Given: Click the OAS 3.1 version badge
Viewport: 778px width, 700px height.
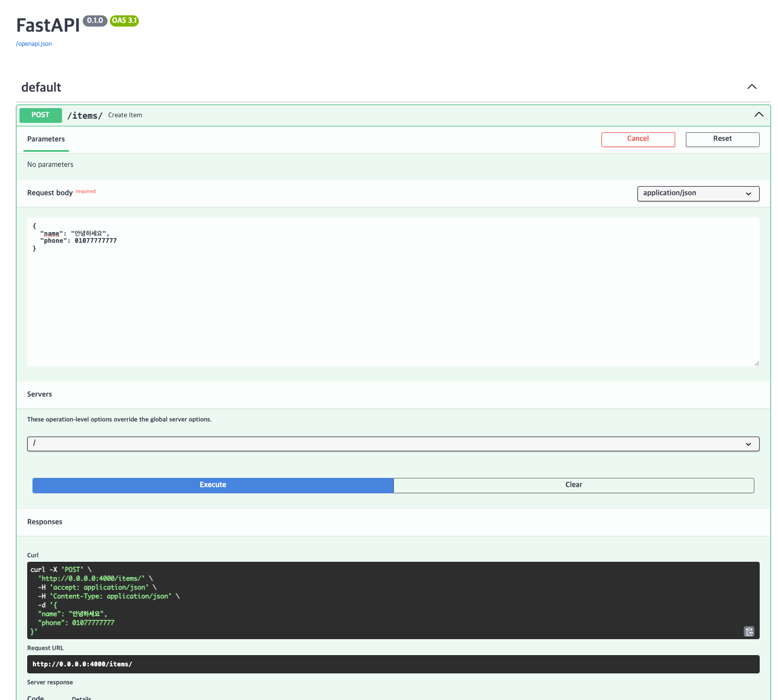Looking at the screenshot, I should (x=125, y=21).
